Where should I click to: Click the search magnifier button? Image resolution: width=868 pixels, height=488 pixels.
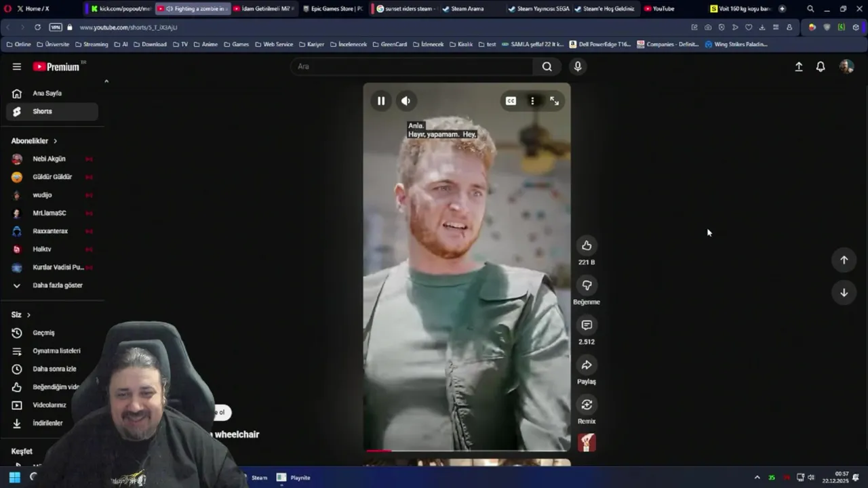[x=547, y=66]
